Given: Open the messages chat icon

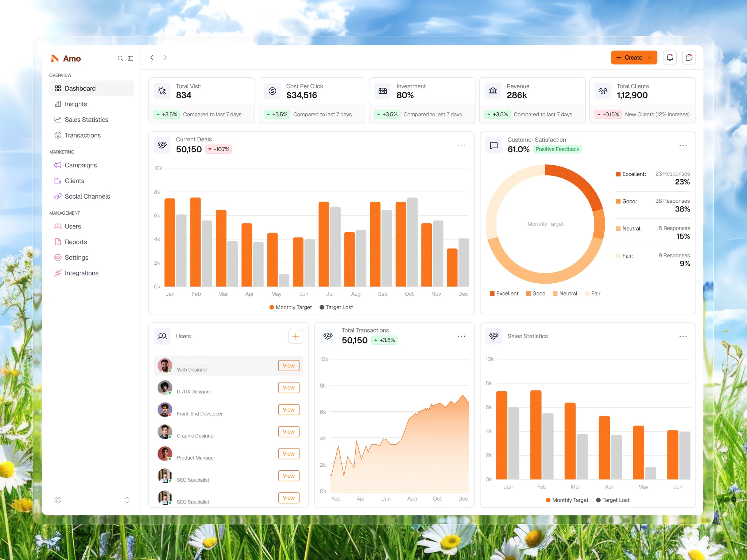Looking at the screenshot, I should coord(689,58).
